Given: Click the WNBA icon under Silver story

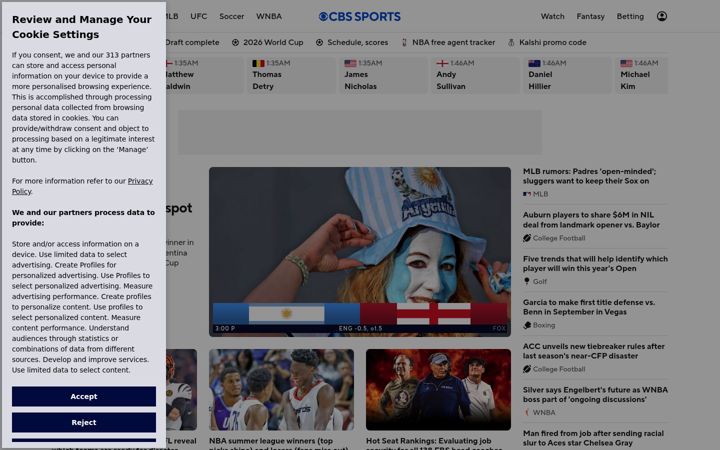Looking at the screenshot, I should 527,412.
